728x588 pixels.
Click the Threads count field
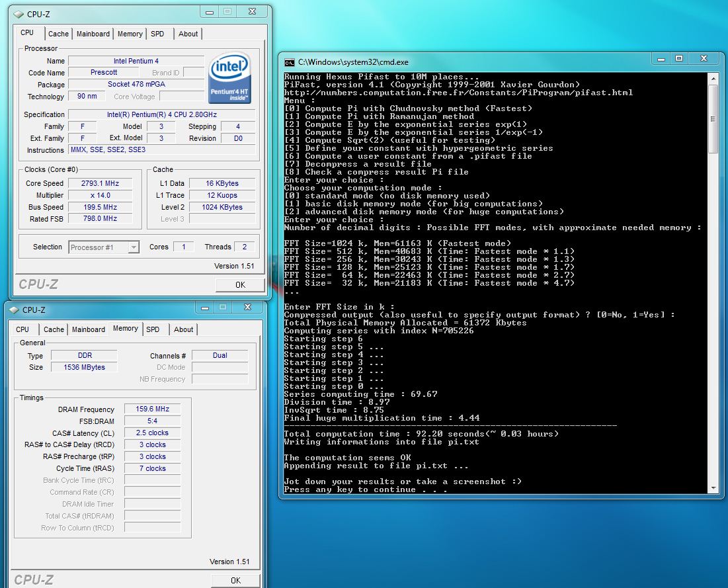pos(244,247)
